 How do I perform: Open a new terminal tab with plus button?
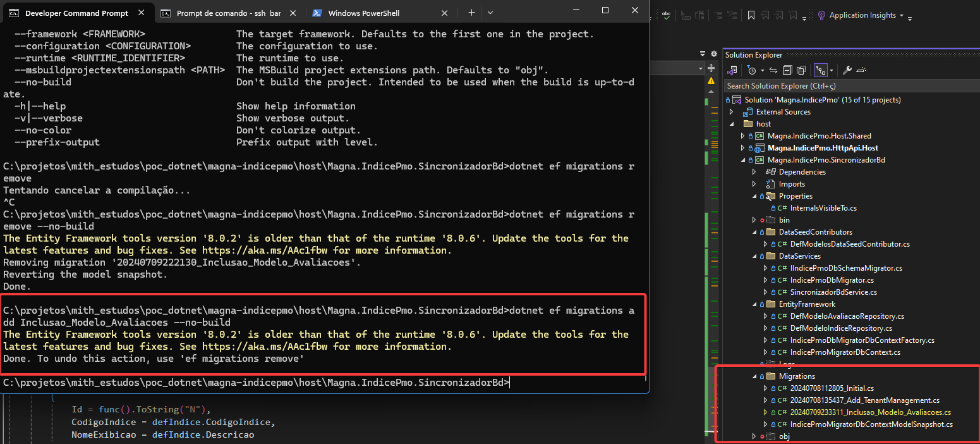[471, 13]
